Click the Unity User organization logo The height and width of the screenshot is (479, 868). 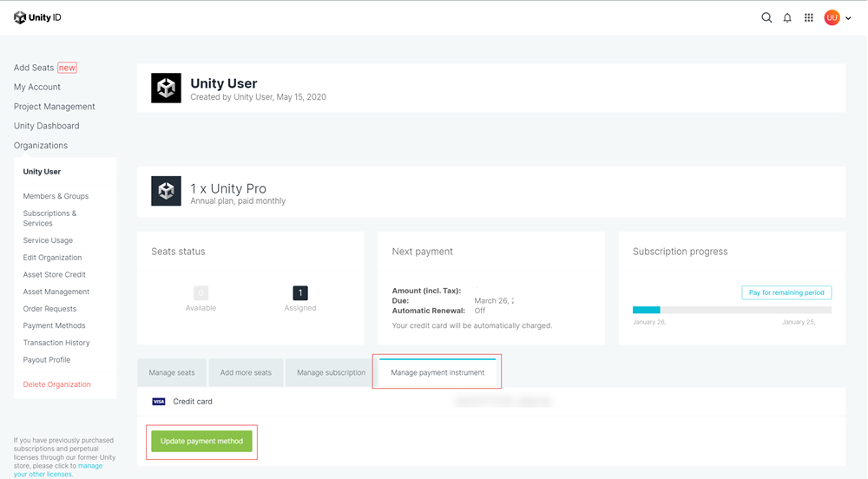[x=166, y=88]
